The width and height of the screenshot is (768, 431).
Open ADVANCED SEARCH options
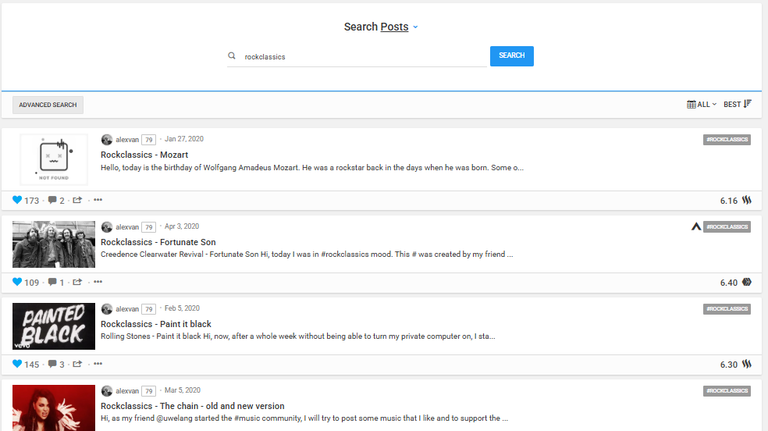click(x=48, y=104)
